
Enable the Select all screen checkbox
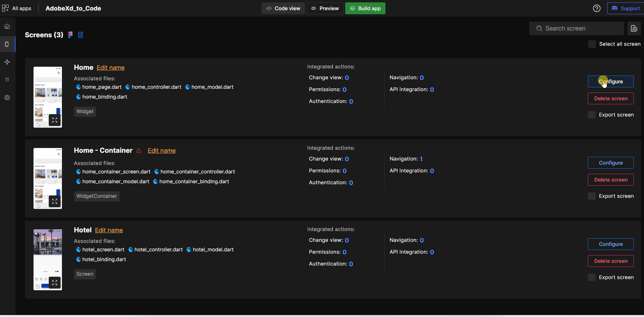[592, 44]
